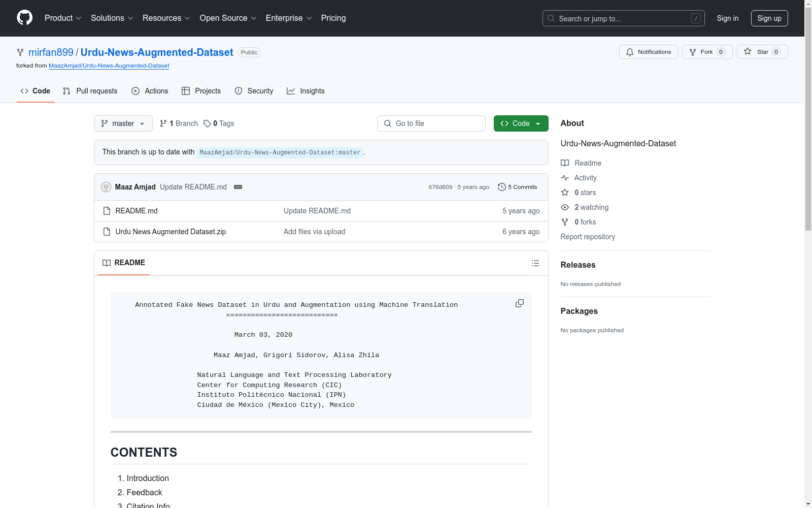The height and width of the screenshot is (508, 812).
Task: Click the slash shortcut key icon
Action: point(696,18)
